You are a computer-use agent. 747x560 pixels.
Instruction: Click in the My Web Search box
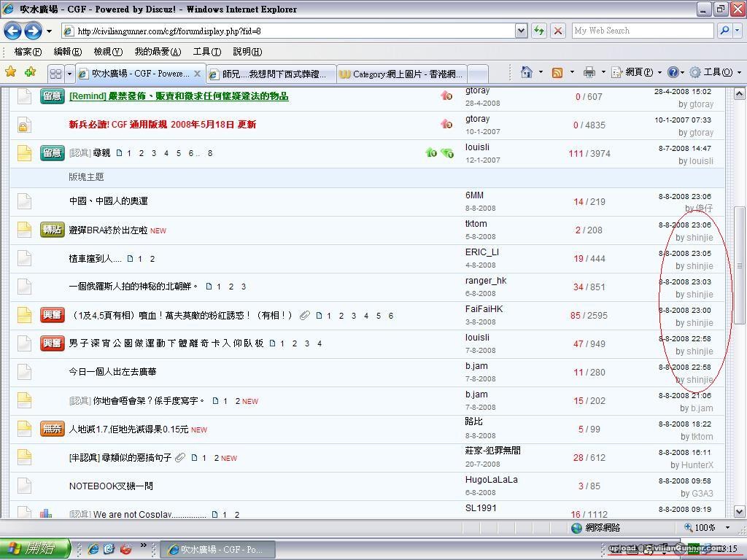[642, 31]
